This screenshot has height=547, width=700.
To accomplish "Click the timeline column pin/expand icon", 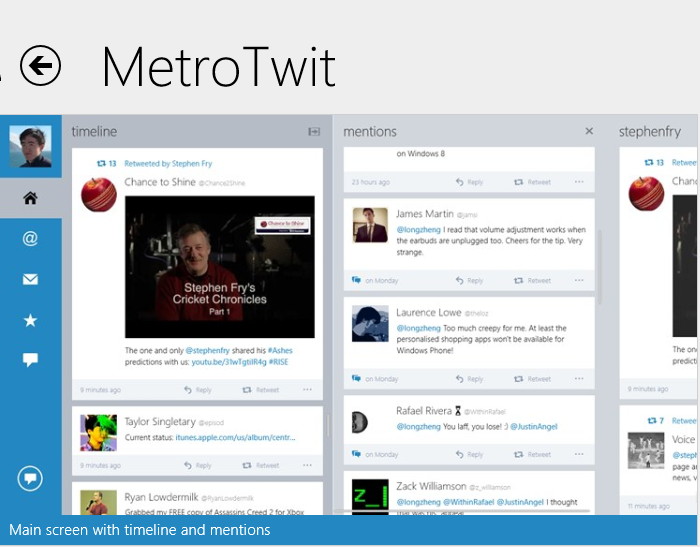I will (314, 131).
